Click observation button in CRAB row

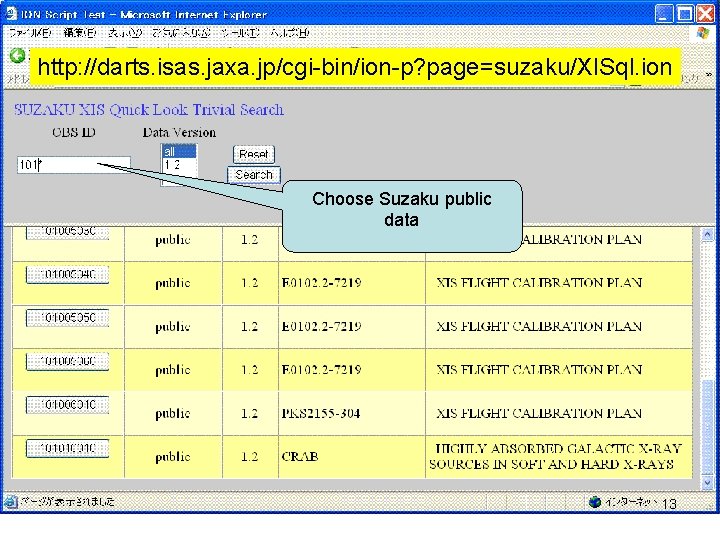[x=68, y=448]
